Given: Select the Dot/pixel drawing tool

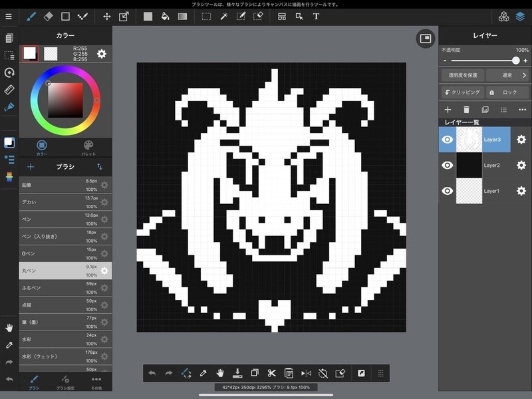Looking at the screenshot, I should pos(82,16).
